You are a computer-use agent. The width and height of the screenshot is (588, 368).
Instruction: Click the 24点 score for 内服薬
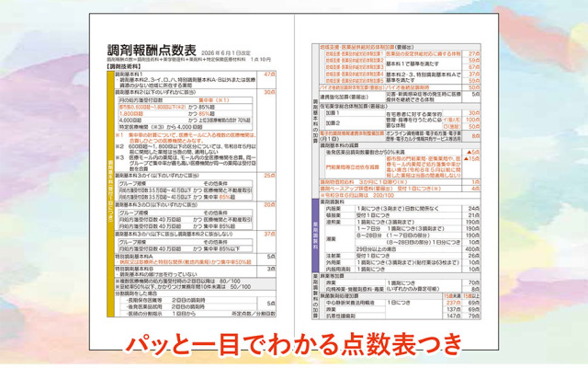click(474, 209)
